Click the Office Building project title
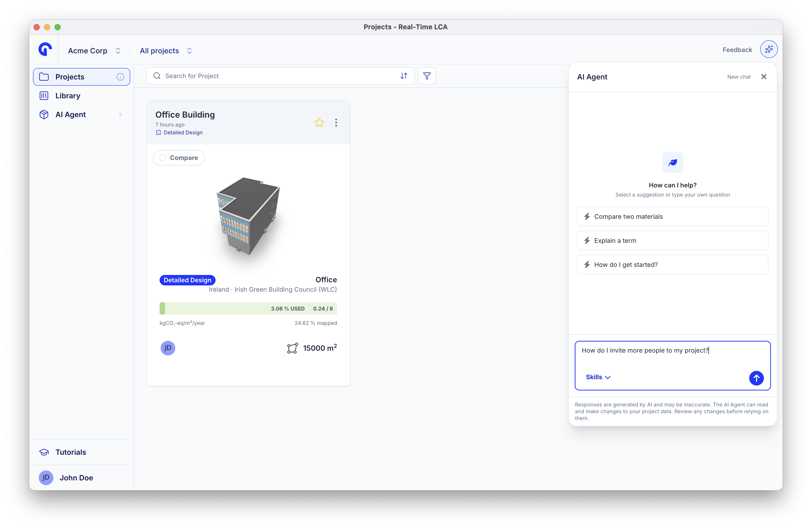812x529 pixels. pyautogui.click(x=185, y=115)
